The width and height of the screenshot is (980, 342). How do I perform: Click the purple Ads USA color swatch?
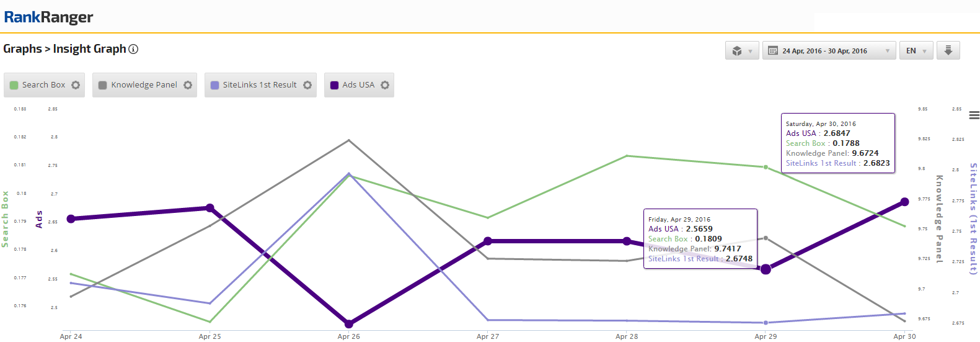(335, 85)
